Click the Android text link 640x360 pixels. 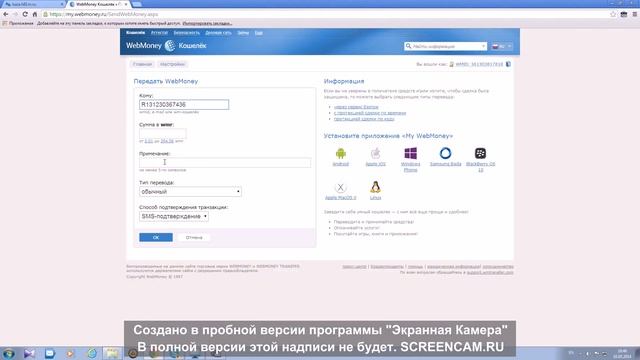pos(340,164)
